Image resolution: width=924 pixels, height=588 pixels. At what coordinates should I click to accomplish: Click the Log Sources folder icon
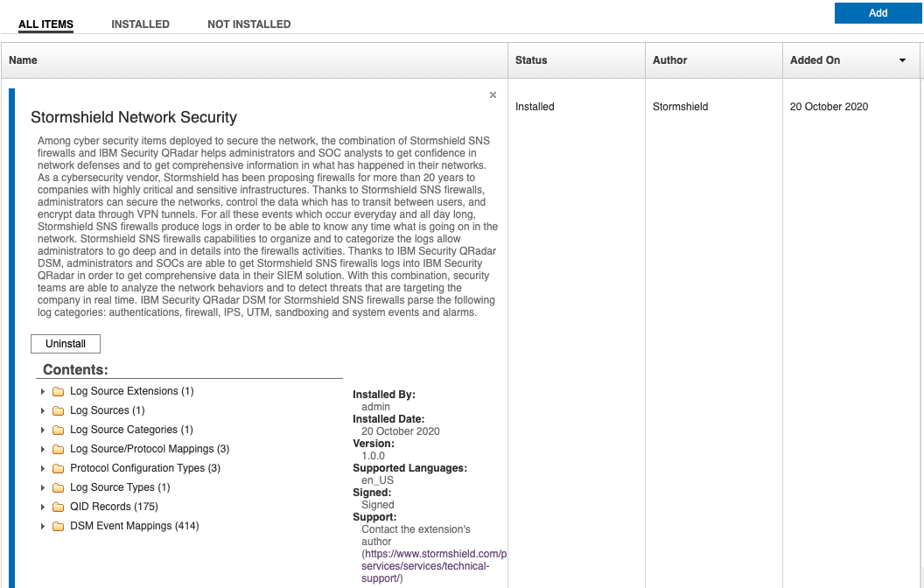click(x=59, y=411)
